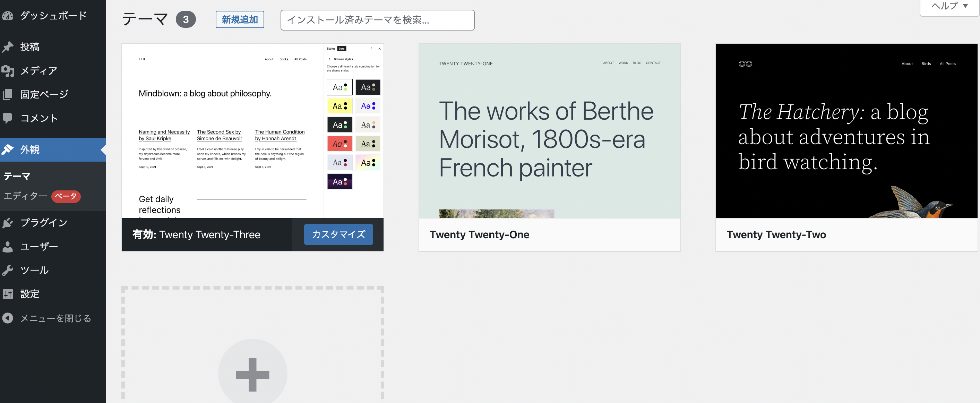Click the media icon beside メディア
This screenshot has height=403, width=980.
8,71
